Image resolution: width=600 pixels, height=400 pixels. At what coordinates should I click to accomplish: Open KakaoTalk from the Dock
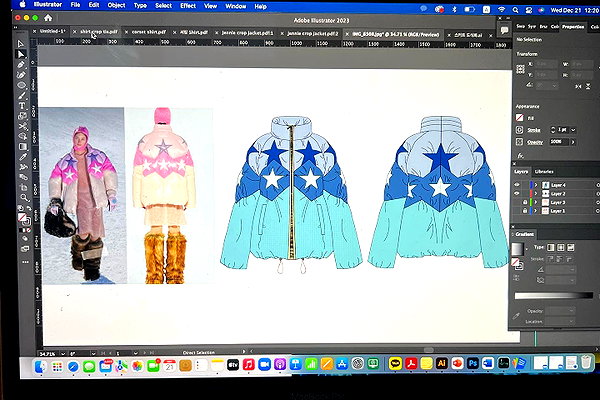click(x=395, y=363)
